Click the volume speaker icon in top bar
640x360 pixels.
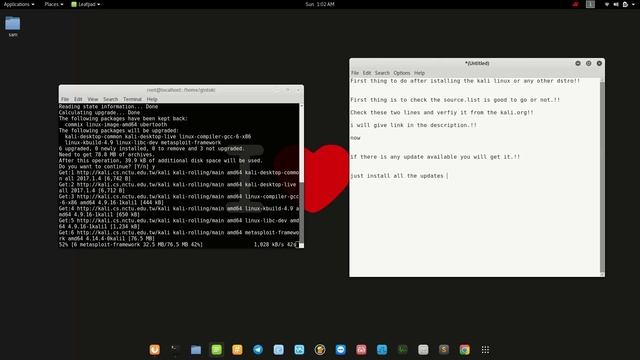click(616, 4)
